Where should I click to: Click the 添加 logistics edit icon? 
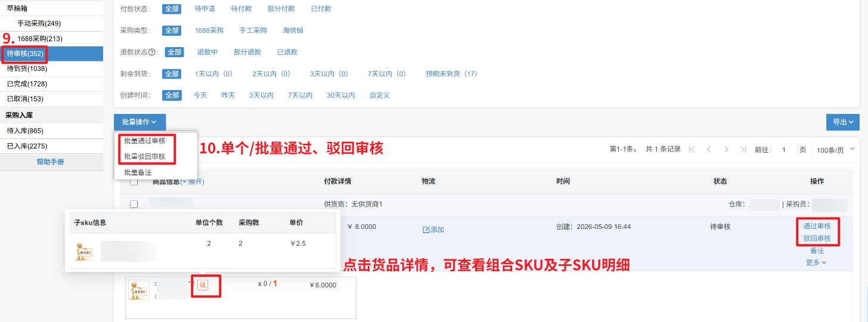coord(426,230)
